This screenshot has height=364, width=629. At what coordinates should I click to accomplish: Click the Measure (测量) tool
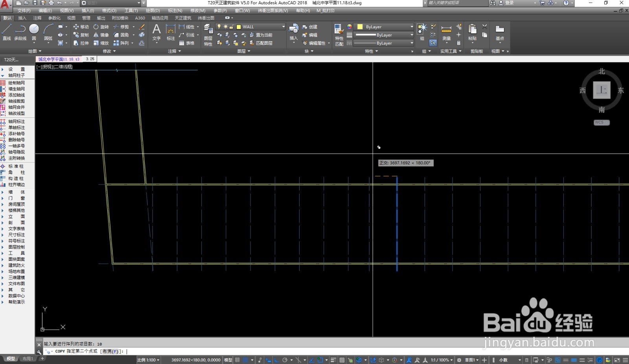coord(446,32)
